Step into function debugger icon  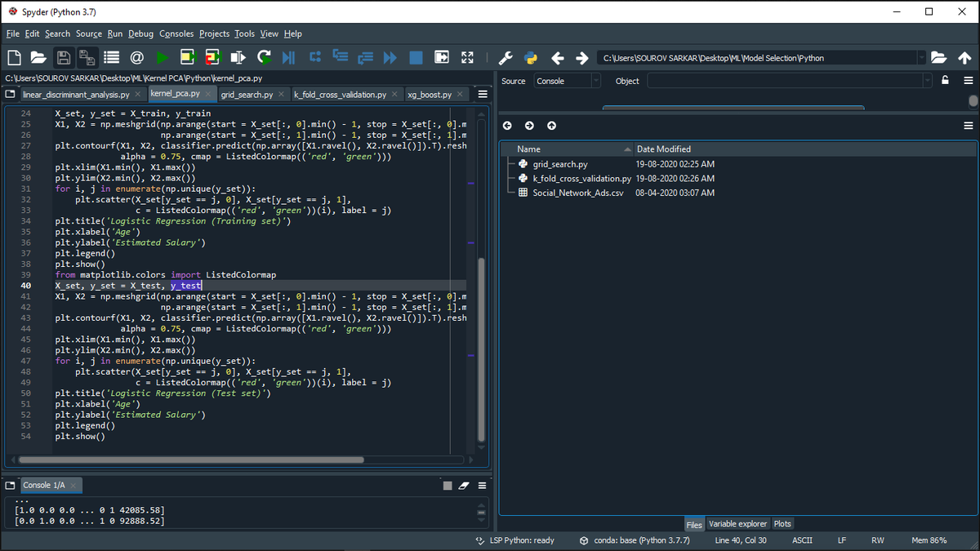click(340, 58)
